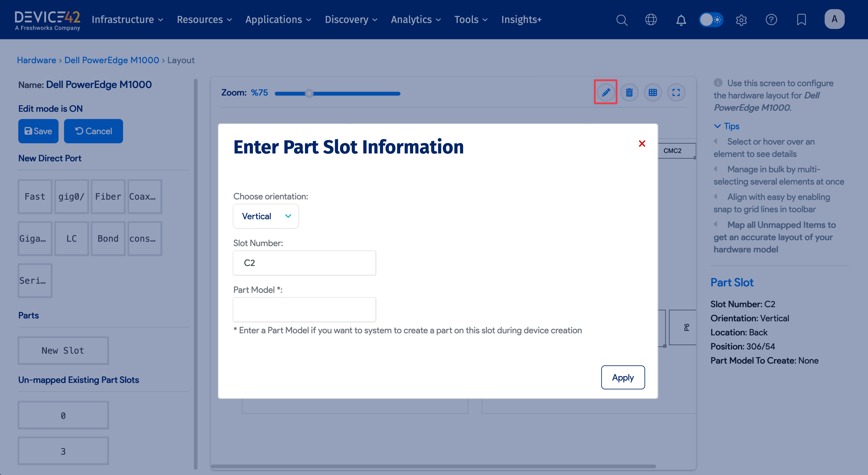Open the search magnifier
Screen dimensions: 868x475
(x=622, y=20)
